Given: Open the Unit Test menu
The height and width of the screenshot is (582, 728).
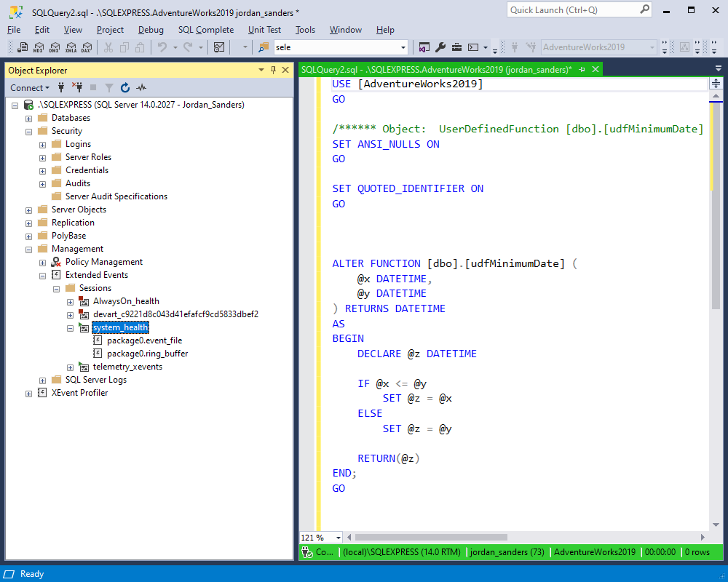Looking at the screenshot, I should (x=264, y=30).
